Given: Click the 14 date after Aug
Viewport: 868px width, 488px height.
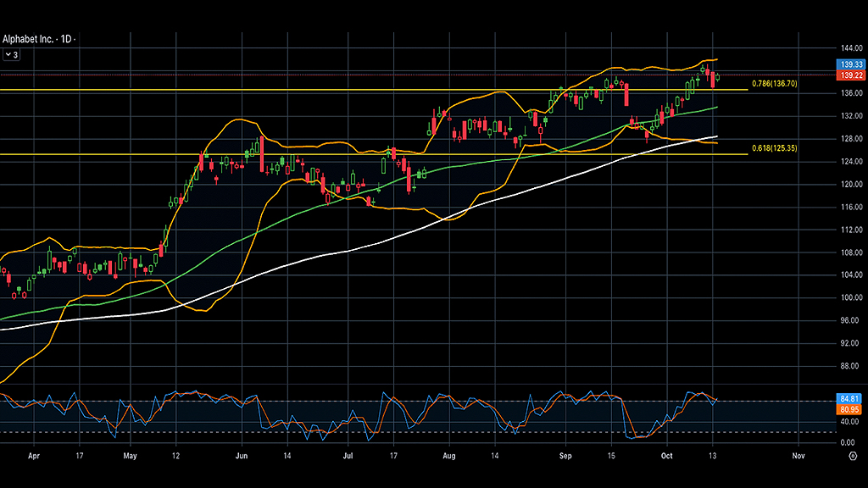Looking at the screenshot, I should (x=495, y=456).
